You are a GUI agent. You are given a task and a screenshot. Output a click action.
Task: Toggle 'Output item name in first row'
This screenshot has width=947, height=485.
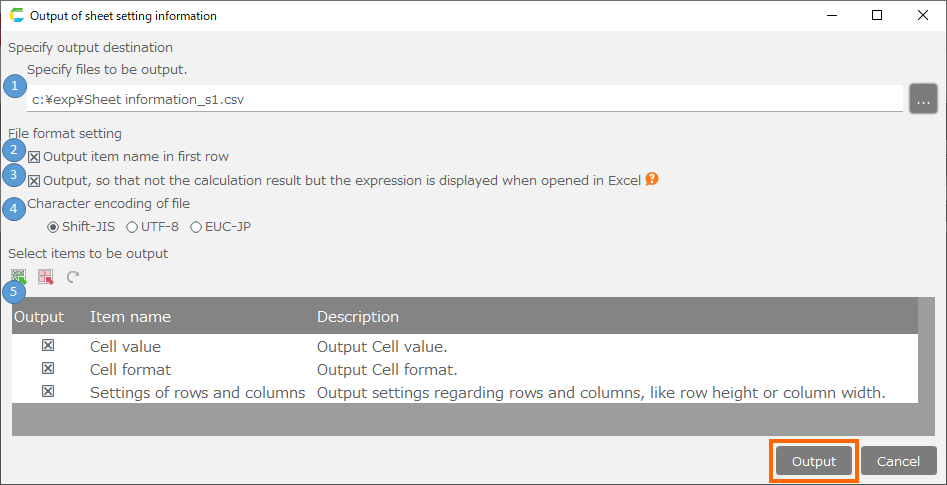pyautogui.click(x=35, y=157)
